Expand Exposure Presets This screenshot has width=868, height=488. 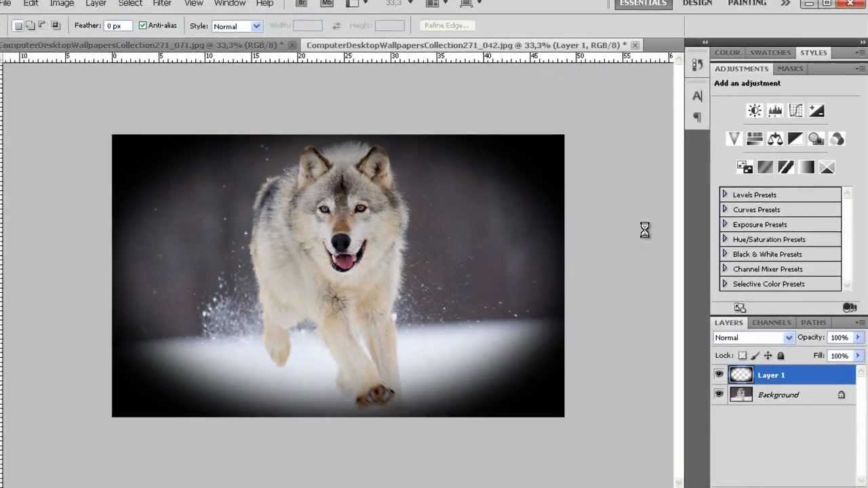point(724,224)
